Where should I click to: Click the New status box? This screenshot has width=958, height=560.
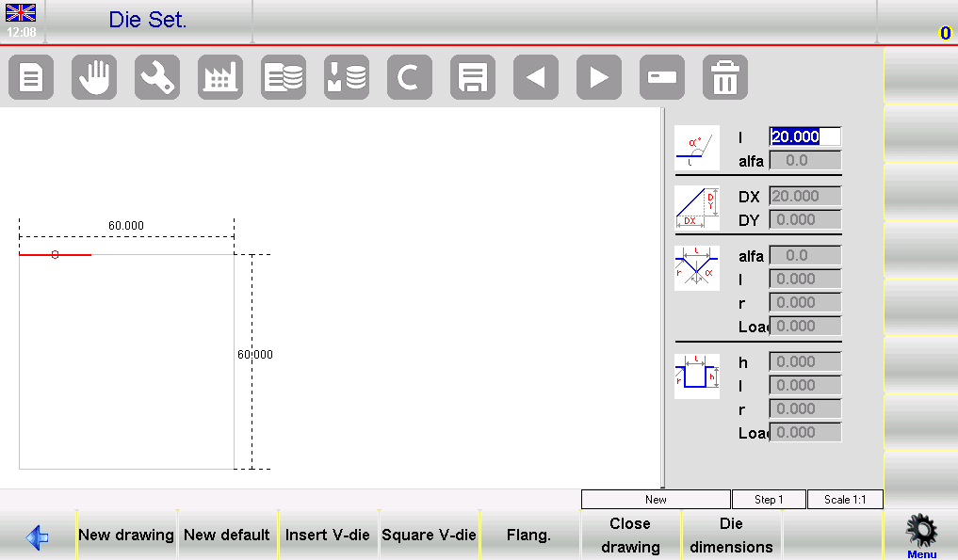[x=656, y=500]
